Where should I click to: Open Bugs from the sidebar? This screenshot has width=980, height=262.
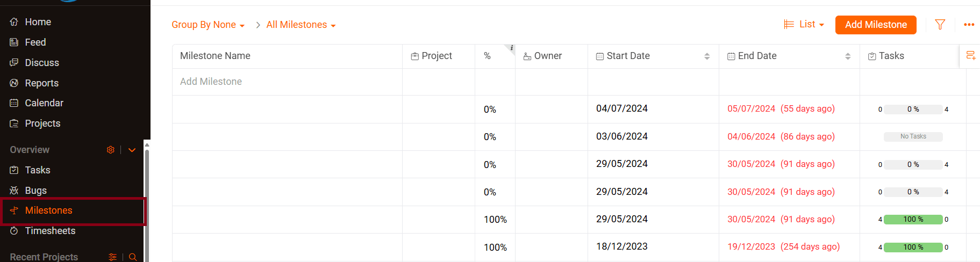(35, 190)
